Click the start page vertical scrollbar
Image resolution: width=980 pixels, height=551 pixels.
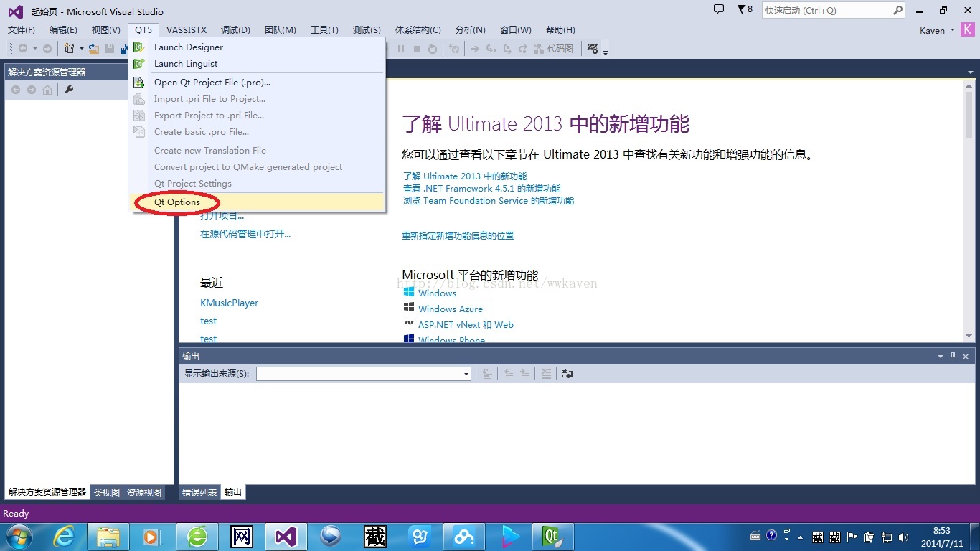[970, 210]
